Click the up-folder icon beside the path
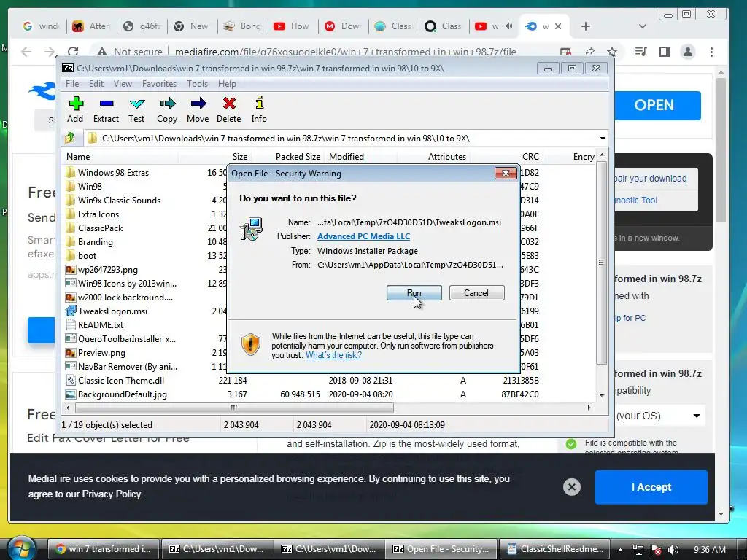The image size is (747, 560). coord(71,138)
